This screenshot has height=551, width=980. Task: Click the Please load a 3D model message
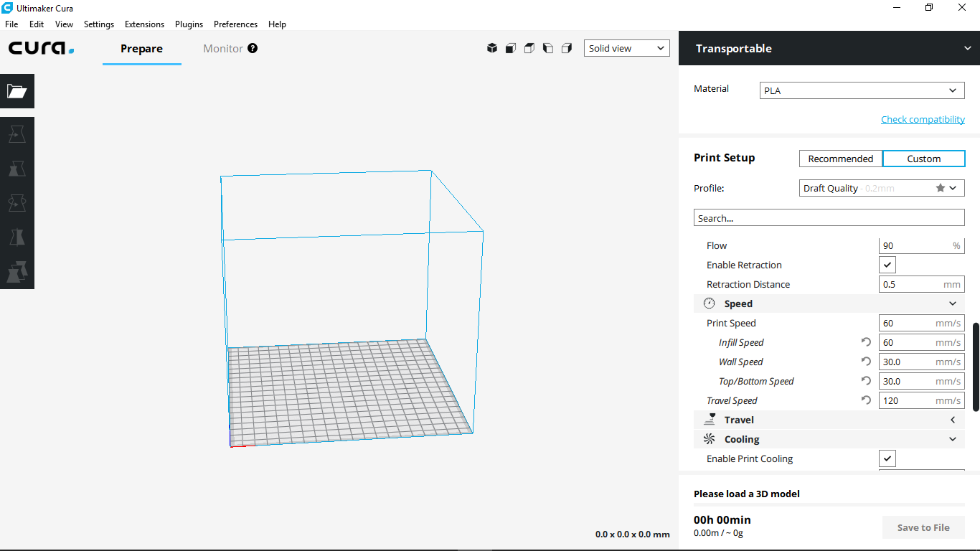[747, 494]
